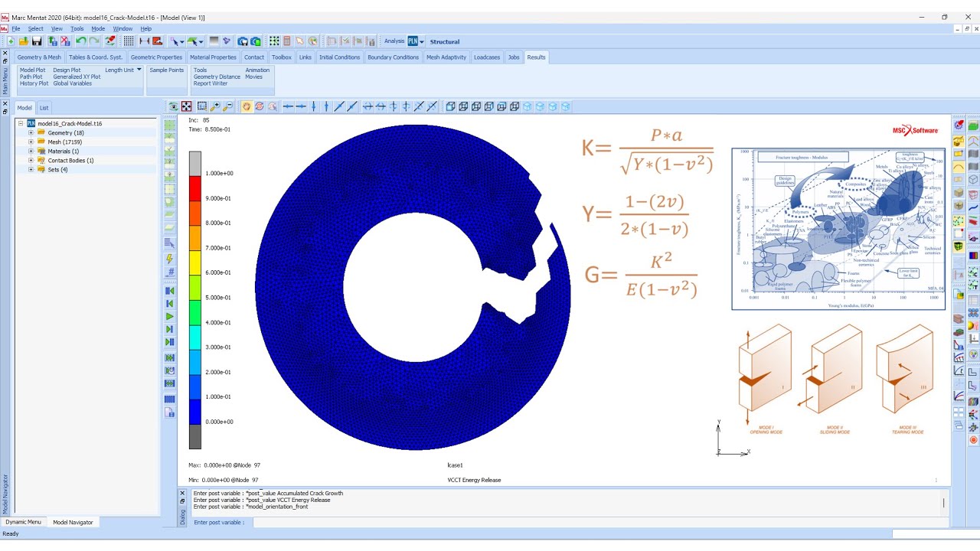Click the eye visibility icon in view toolbar

tap(173, 106)
